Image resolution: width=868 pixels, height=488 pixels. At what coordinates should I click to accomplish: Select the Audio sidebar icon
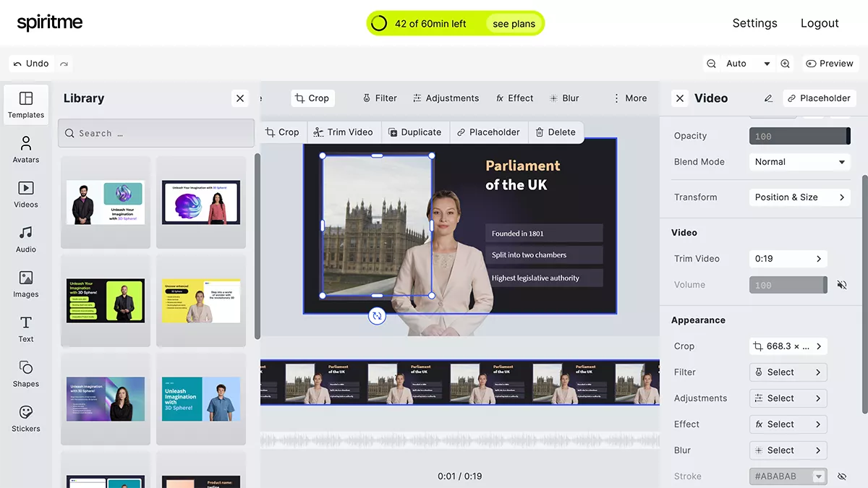[x=26, y=239]
